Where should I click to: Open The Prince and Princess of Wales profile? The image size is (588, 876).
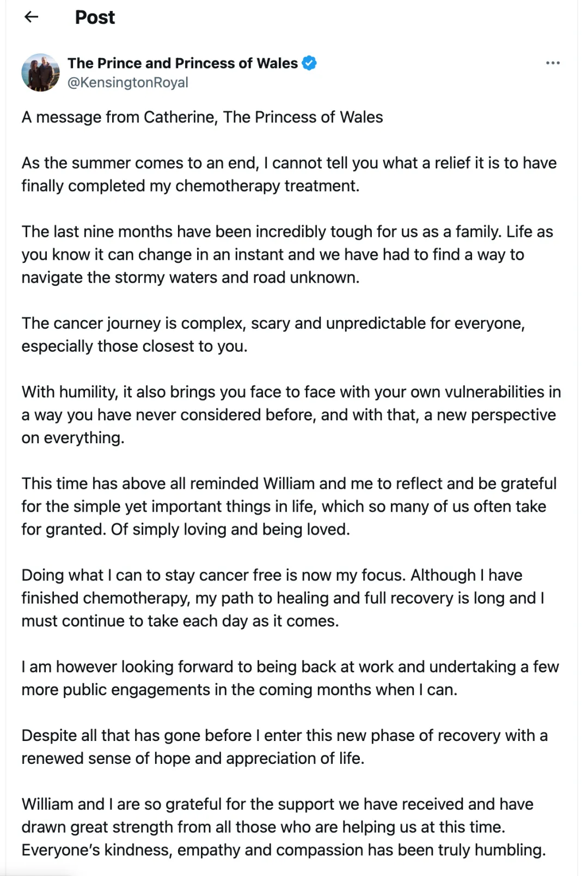pos(182,63)
